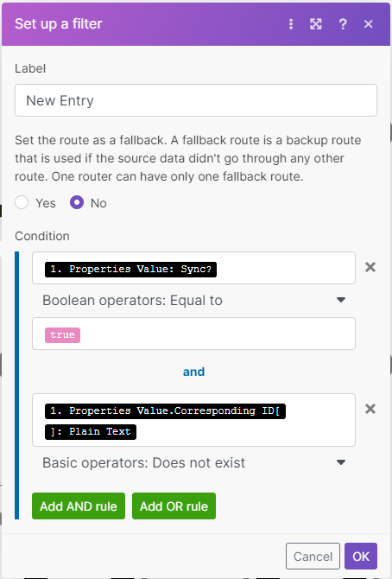Click the Corresponding ID Plain Text tag
The image size is (392, 579).
(x=165, y=422)
